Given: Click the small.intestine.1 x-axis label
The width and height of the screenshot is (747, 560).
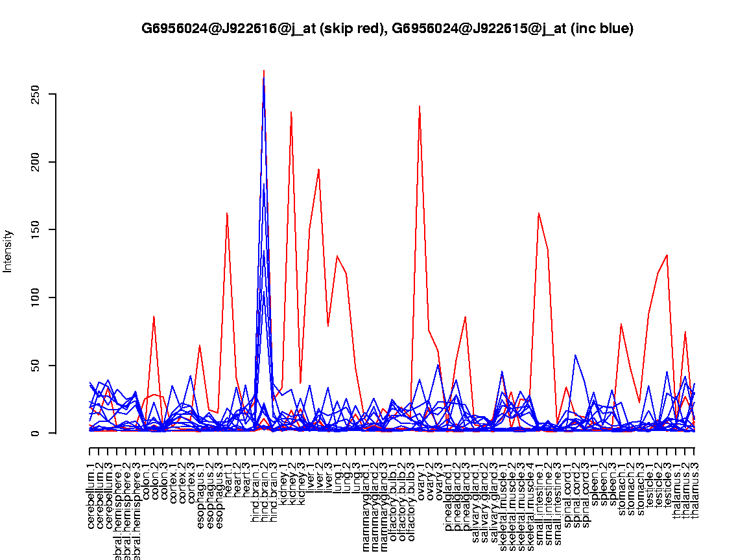Looking at the screenshot, I should point(539,497).
